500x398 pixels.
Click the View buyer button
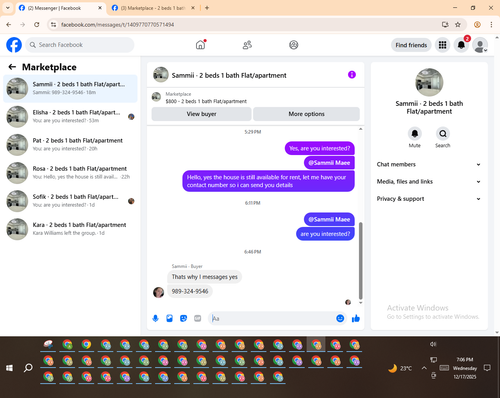point(201,114)
